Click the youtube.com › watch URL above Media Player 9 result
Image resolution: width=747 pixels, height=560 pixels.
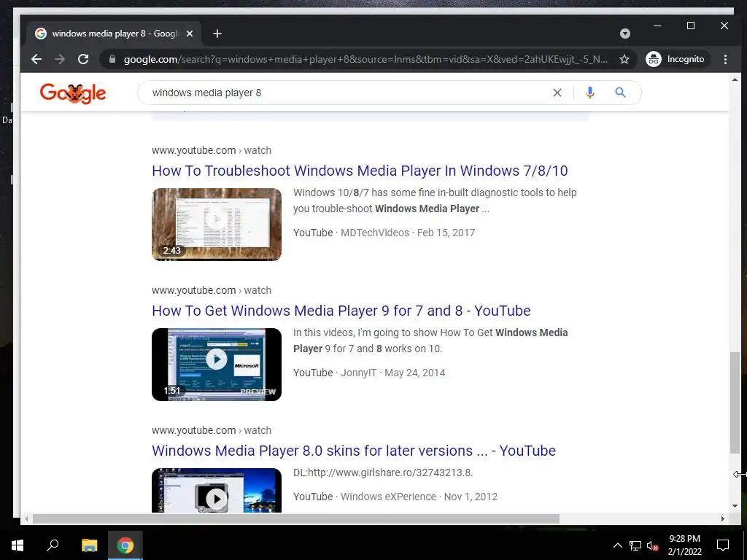212,290
